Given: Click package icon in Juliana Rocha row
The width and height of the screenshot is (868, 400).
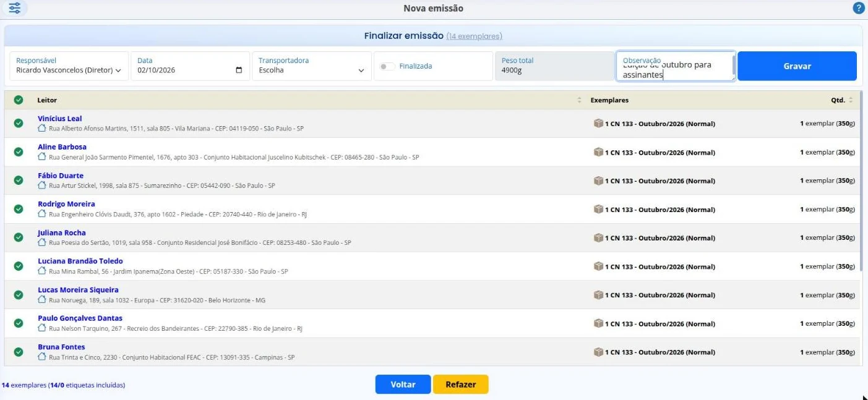Looking at the screenshot, I should (598, 237).
